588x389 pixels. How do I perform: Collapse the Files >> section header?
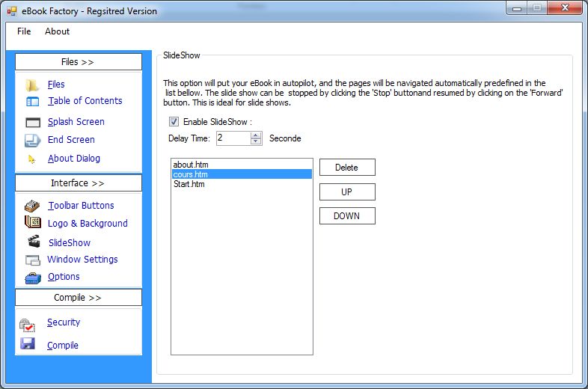79,62
